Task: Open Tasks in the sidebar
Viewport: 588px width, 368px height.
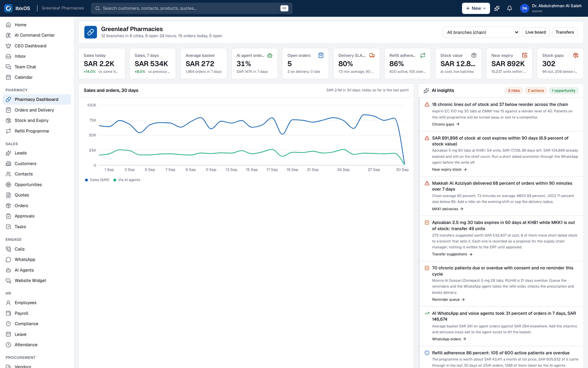Action: point(37,227)
